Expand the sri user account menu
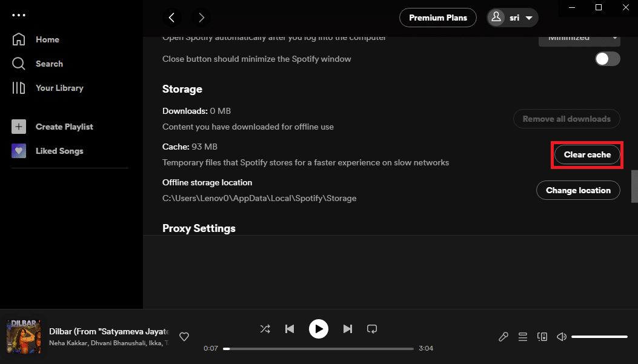Viewport: 638px width, 364px height. click(x=513, y=18)
